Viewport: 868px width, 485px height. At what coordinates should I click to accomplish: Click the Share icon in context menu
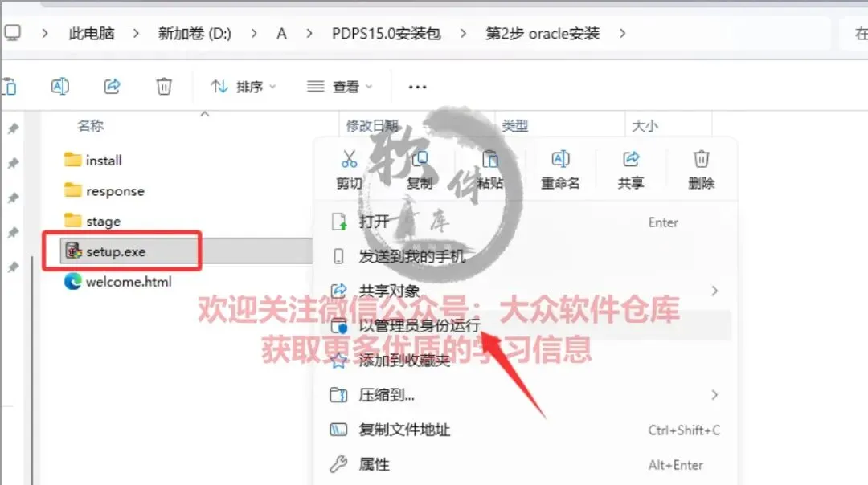click(631, 159)
